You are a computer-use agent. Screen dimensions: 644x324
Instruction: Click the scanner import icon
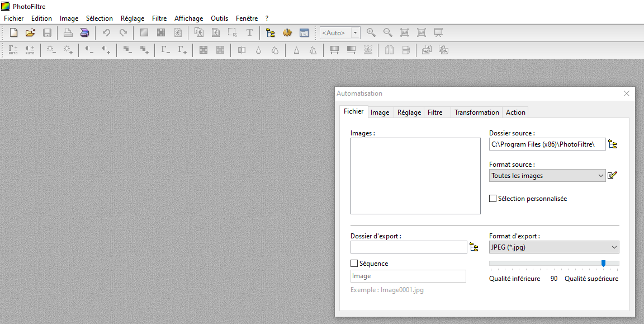tap(84, 33)
